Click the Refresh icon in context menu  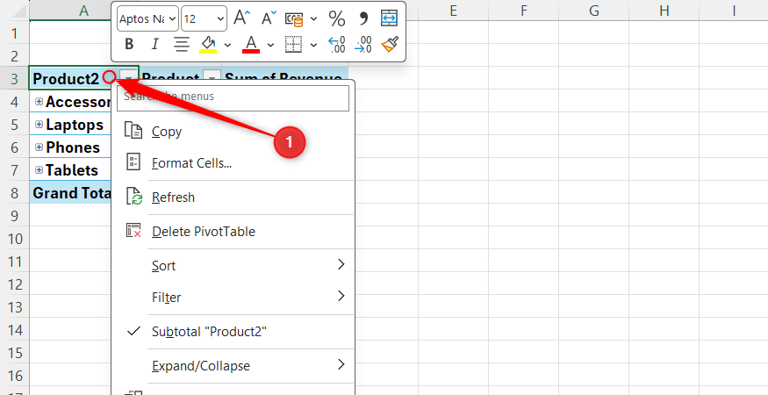[x=134, y=197]
